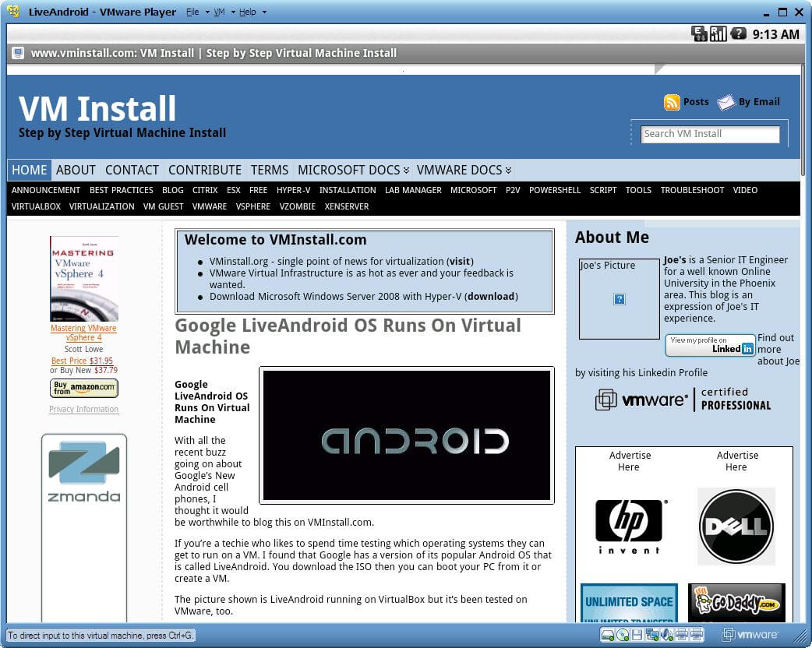Click the By Email envelope icon
This screenshot has width=812, height=648.
pyautogui.click(x=726, y=102)
